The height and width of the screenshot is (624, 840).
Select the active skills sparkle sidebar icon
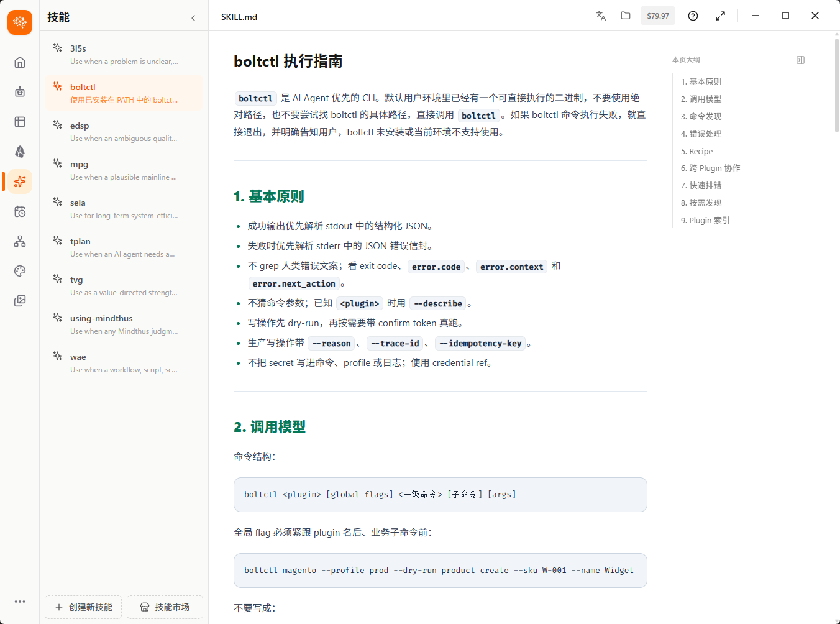[20, 181]
